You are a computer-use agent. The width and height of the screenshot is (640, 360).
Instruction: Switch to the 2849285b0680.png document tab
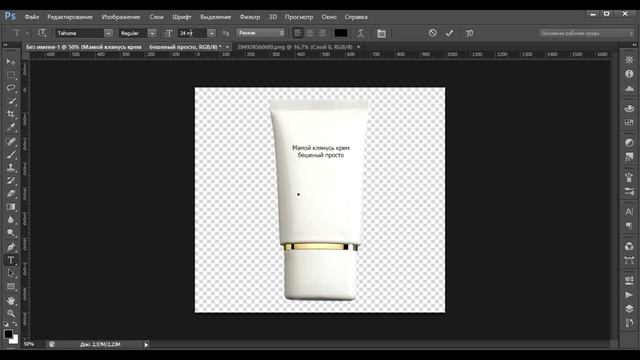[x=295, y=47]
